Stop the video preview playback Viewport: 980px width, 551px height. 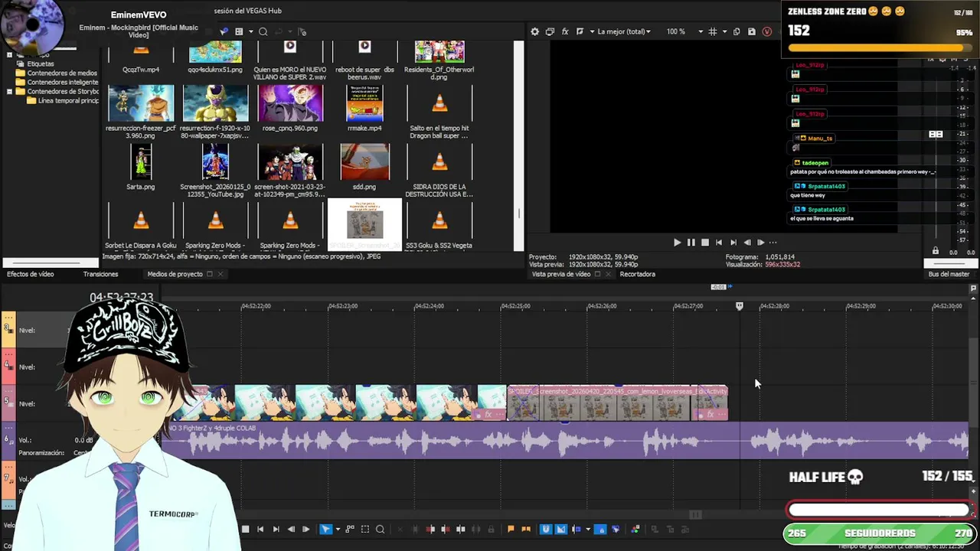click(704, 242)
